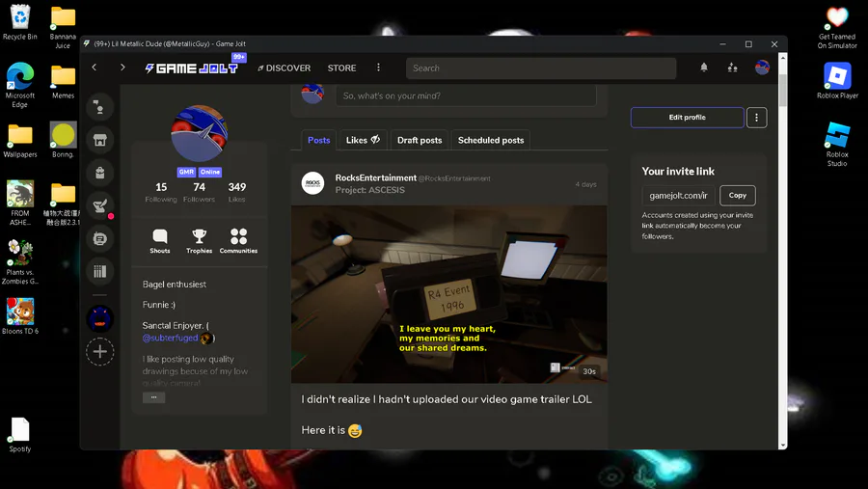This screenshot has height=489, width=868.
Task: Open the profile options menu beside Edit profile
Action: tap(756, 118)
